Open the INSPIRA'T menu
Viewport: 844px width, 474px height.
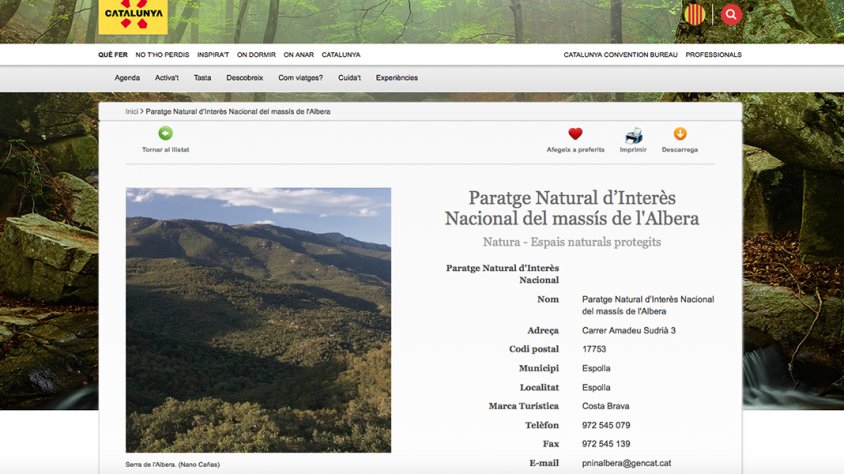pyautogui.click(x=213, y=55)
